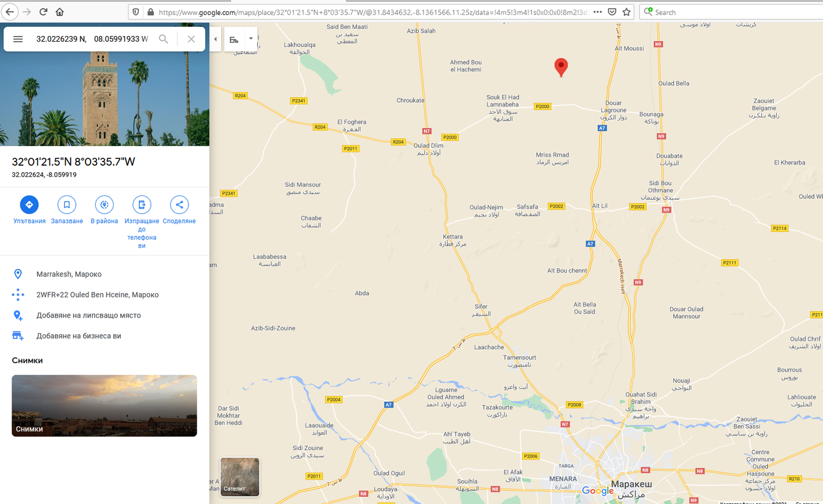The width and height of the screenshot is (823, 504).
Task: Open page actions three-dot menu
Action: [x=597, y=12]
